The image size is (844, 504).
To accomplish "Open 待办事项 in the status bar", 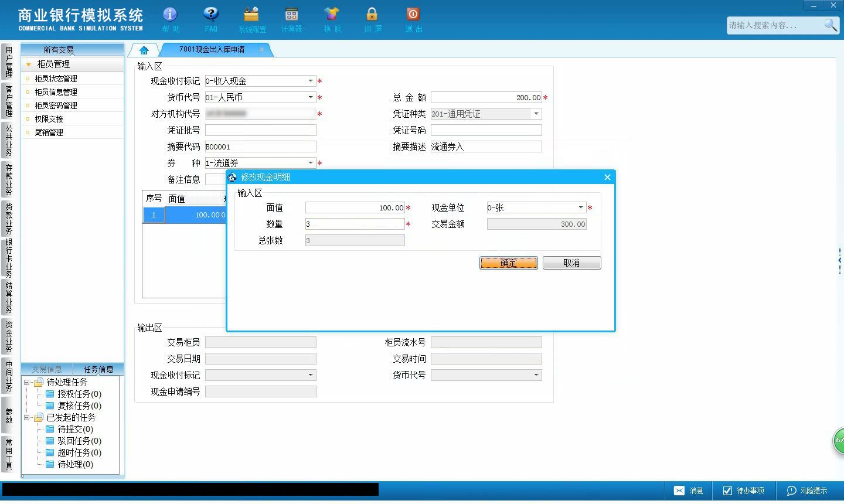I will [x=743, y=491].
